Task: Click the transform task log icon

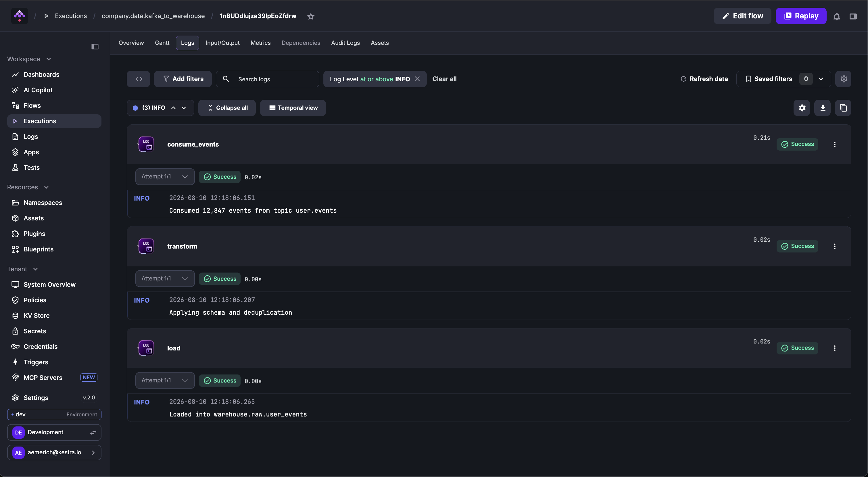Action: 146,246
